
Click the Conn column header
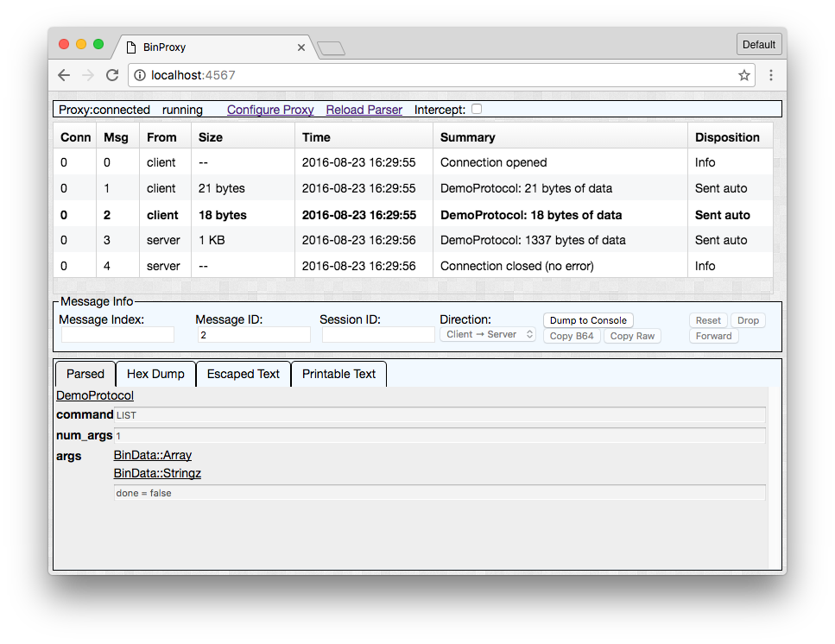[x=76, y=137]
